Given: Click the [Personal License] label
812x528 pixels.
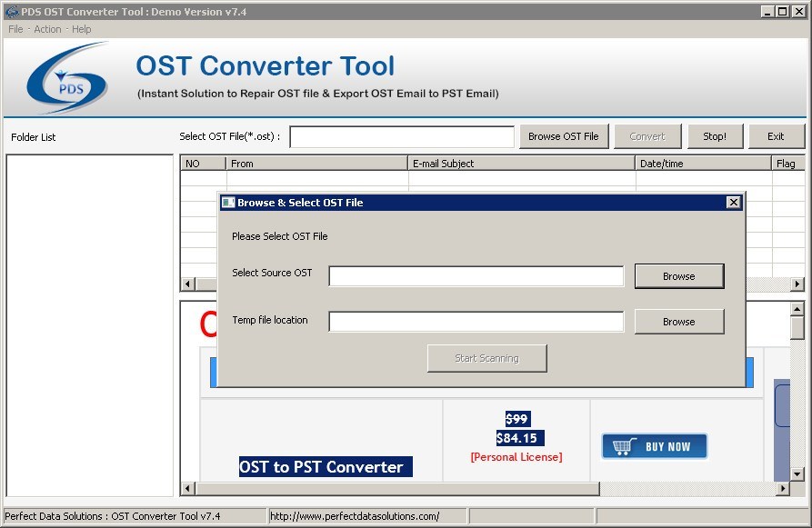Looking at the screenshot, I should pyautogui.click(x=516, y=457).
